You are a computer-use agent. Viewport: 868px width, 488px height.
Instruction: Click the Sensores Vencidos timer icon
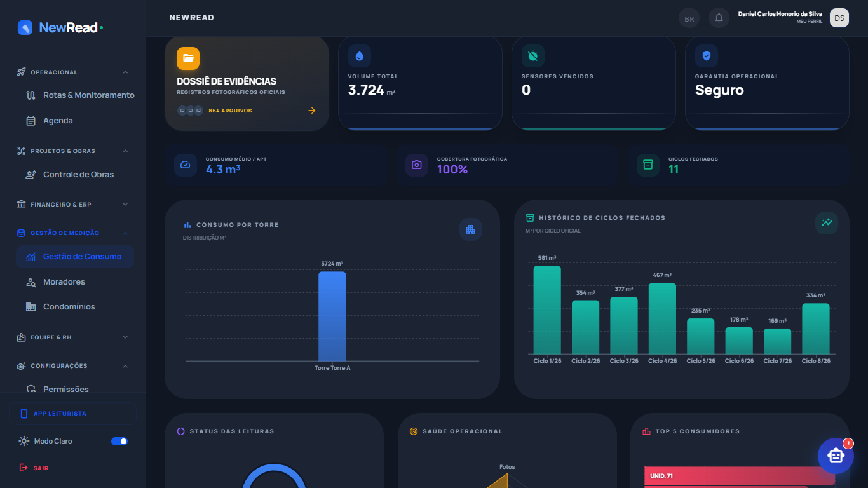tap(533, 56)
